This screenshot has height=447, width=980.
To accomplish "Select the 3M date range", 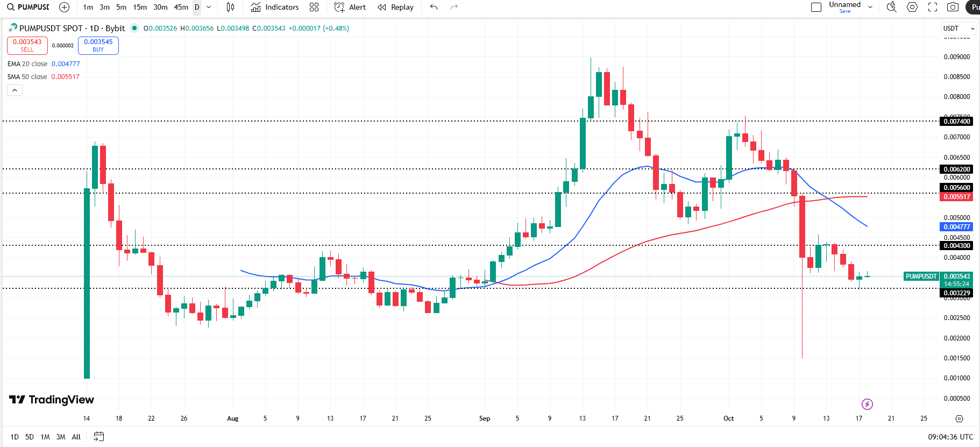I will 61,437.
